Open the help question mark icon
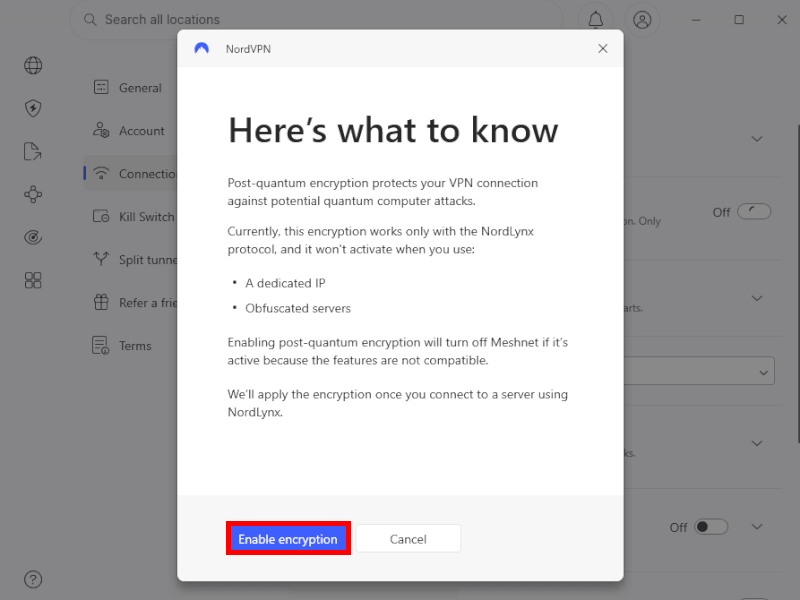Viewport: 800px width, 600px height. (33, 580)
